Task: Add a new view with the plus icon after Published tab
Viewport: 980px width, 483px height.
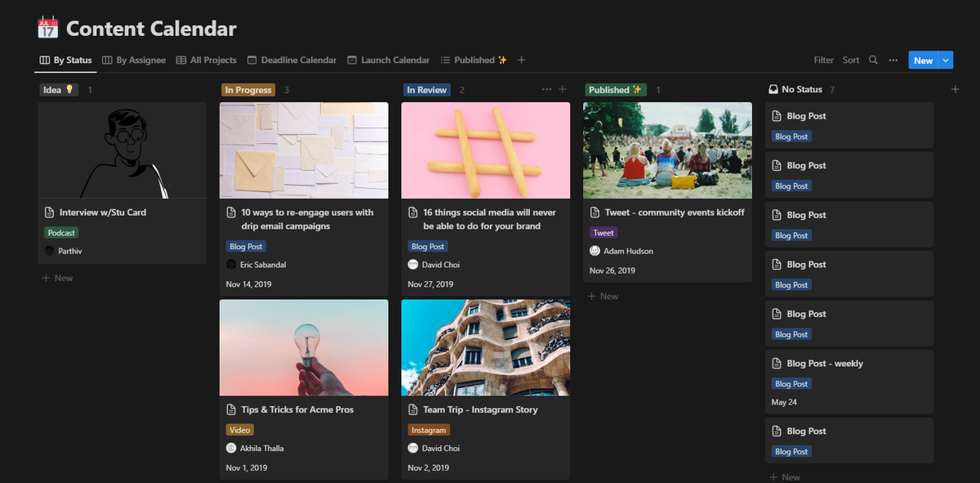Action: 521,60
